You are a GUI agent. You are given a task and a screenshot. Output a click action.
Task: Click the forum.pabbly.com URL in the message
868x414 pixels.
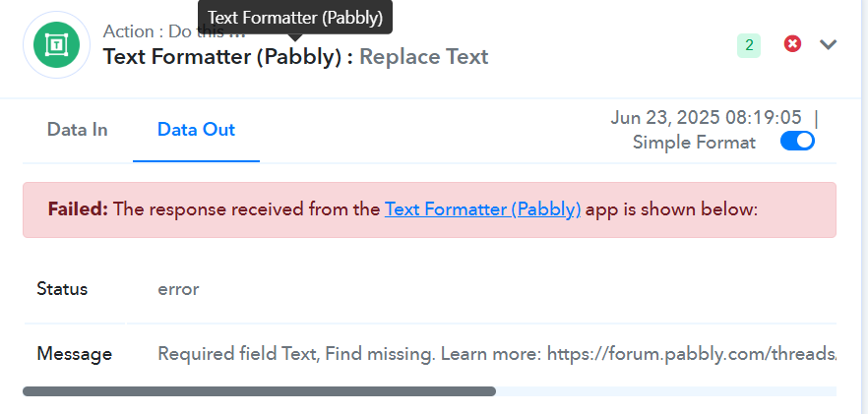coord(692,354)
